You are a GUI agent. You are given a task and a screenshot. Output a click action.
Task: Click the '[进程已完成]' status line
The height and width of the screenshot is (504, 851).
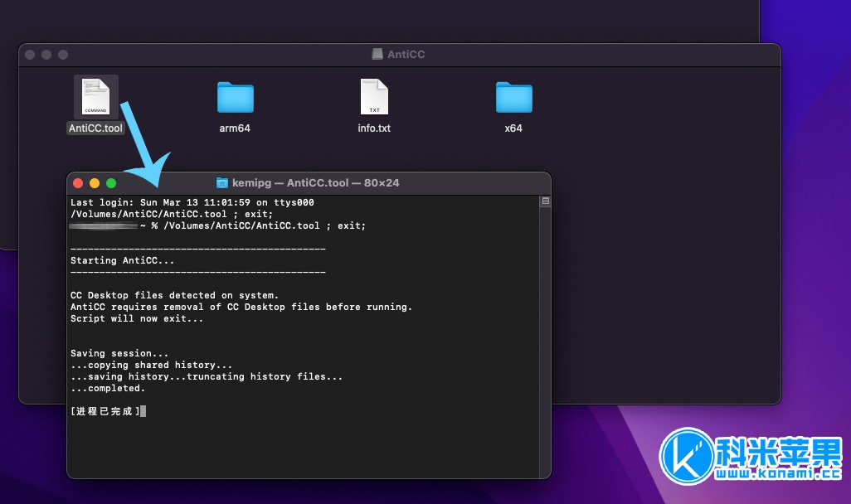[106, 411]
